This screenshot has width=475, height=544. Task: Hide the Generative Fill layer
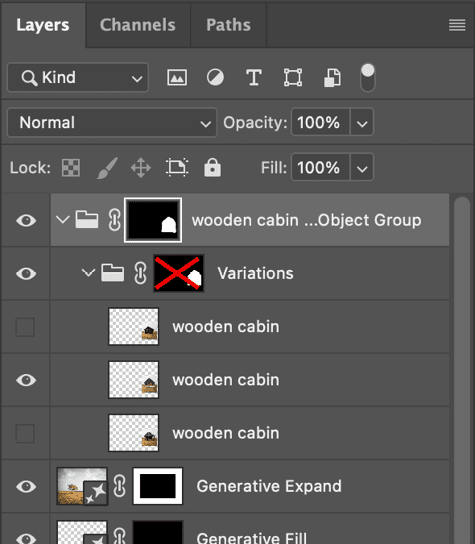tap(26, 538)
